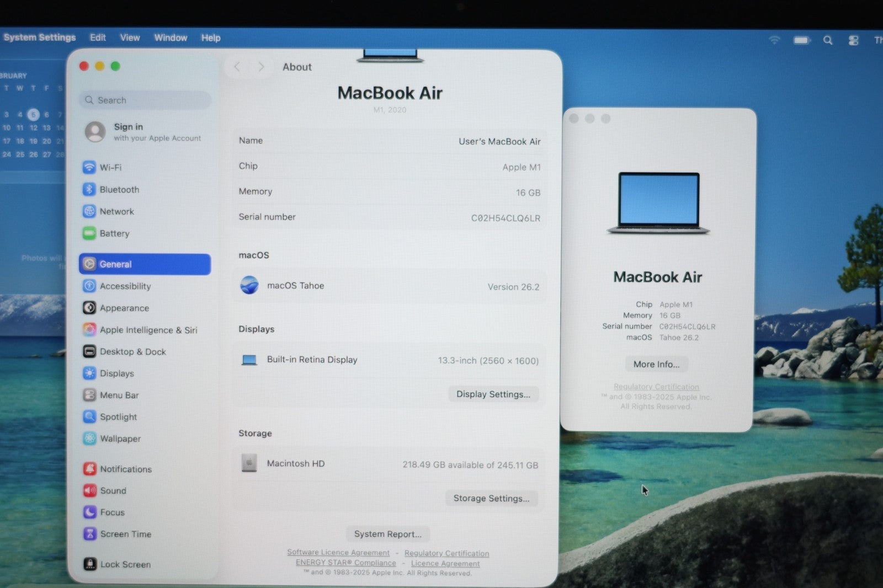
Task: Click the Spotlight search icon in menu bar
Action: point(827,40)
